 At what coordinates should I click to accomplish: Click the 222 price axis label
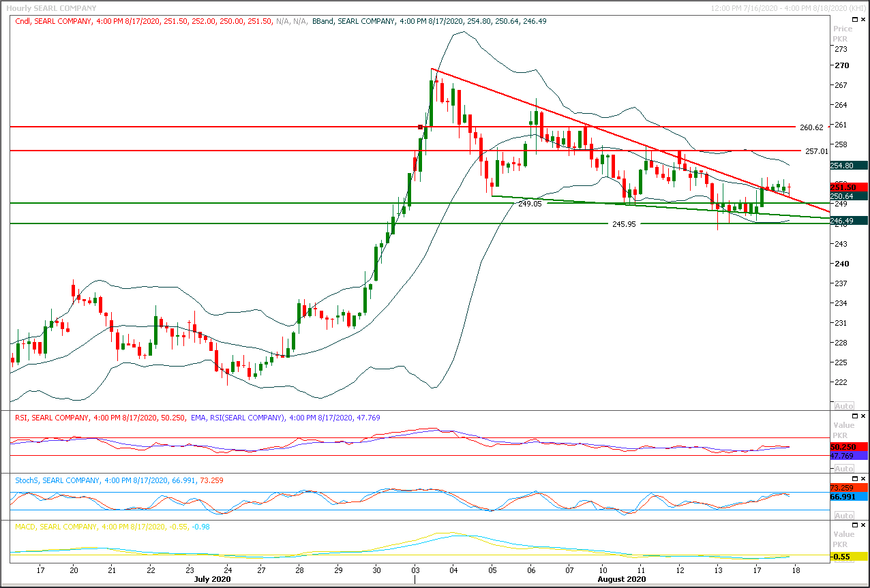841,382
